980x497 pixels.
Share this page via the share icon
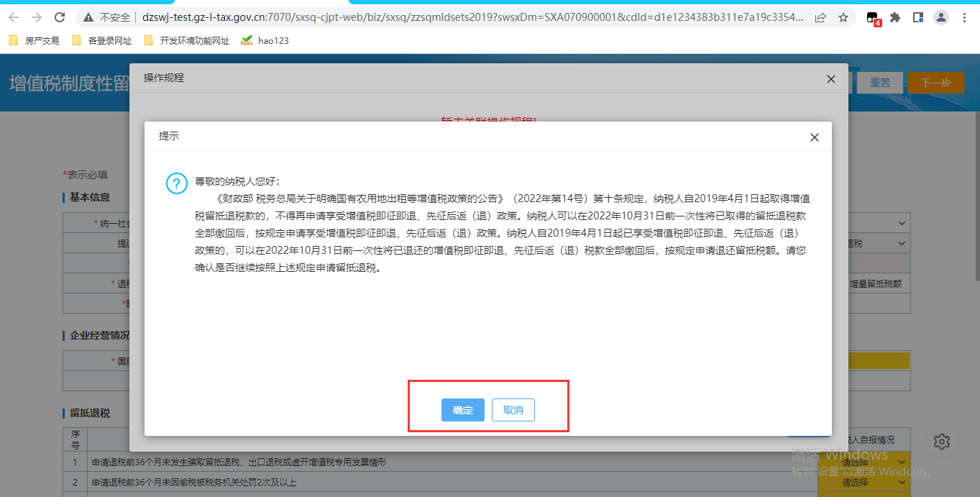pyautogui.click(x=820, y=18)
